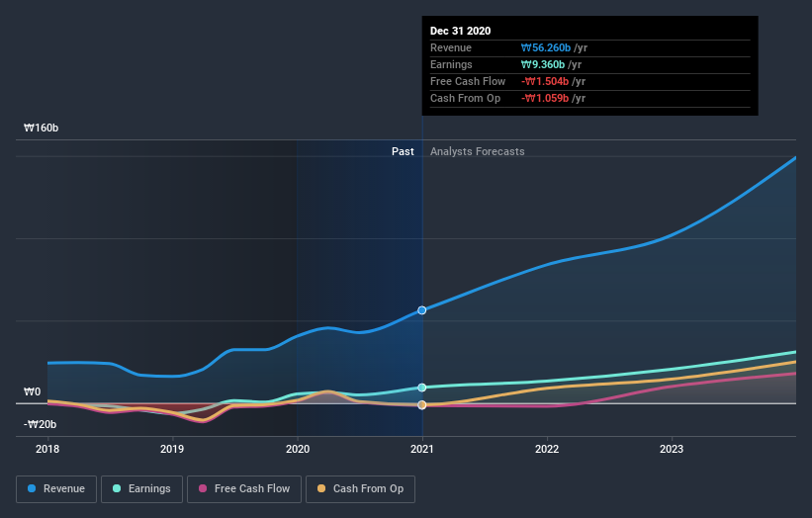Click the Earnings data point marker at 2021
The height and width of the screenshot is (518, 812).
point(422,388)
